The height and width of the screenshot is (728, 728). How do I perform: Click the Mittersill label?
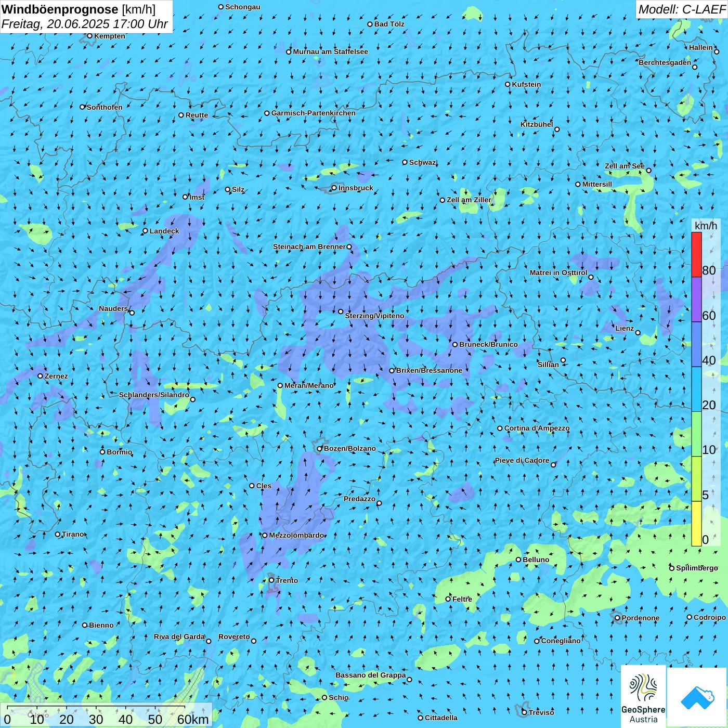coord(597,184)
